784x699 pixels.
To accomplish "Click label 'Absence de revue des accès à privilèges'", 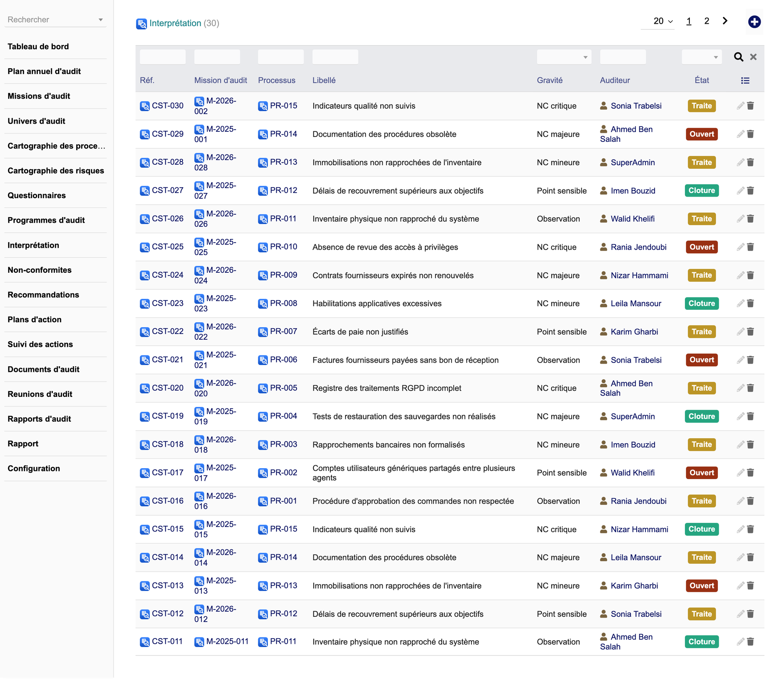I will pyautogui.click(x=385, y=247).
